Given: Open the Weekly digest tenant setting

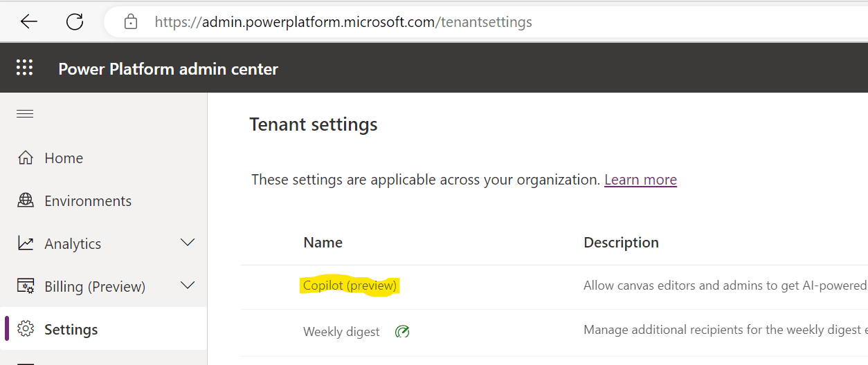Looking at the screenshot, I should click(x=341, y=332).
